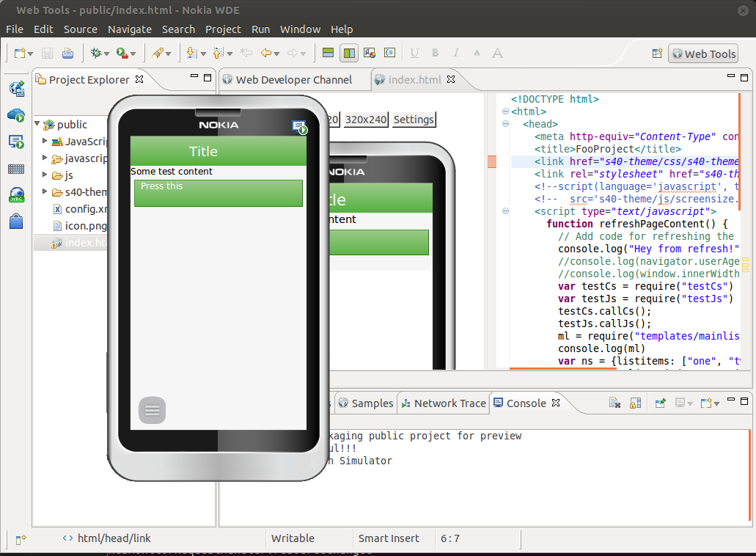The width and height of the screenshot is (756, 556).
Task: Click the Web Tools perspective button
Action: coord(704,54)
